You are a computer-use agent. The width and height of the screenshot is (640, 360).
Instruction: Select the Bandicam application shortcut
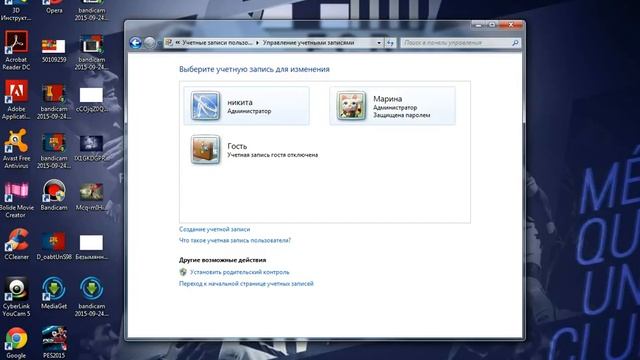pos(54,195)
